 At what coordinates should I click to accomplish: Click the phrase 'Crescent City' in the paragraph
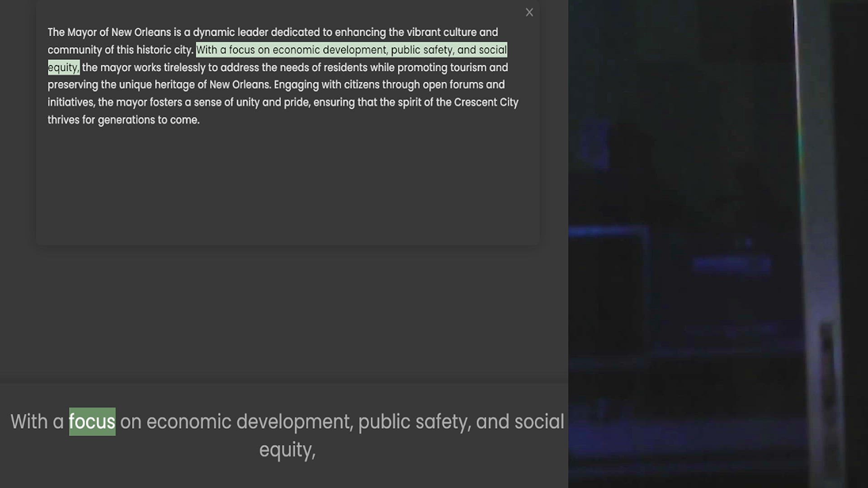click(x=486, y=103)
